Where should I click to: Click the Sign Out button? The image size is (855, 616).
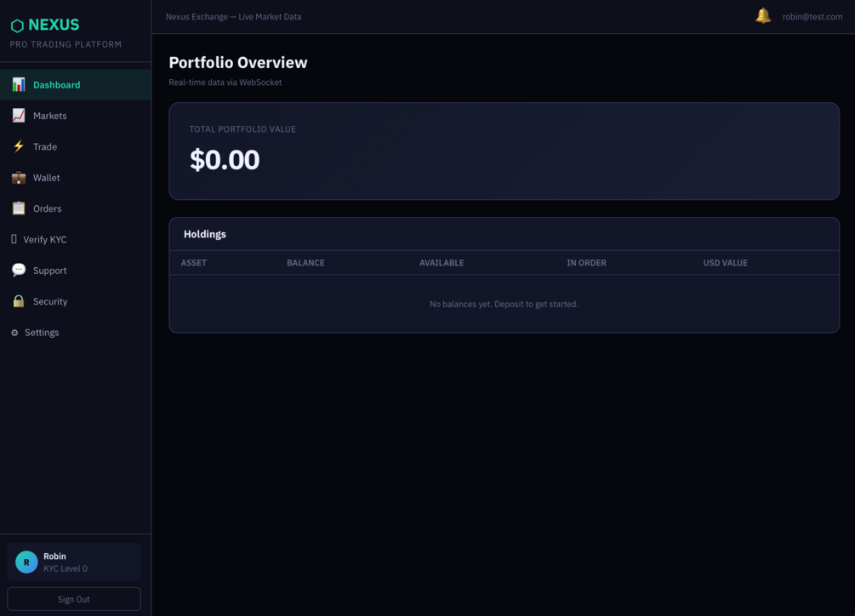(x=74, y=599)
